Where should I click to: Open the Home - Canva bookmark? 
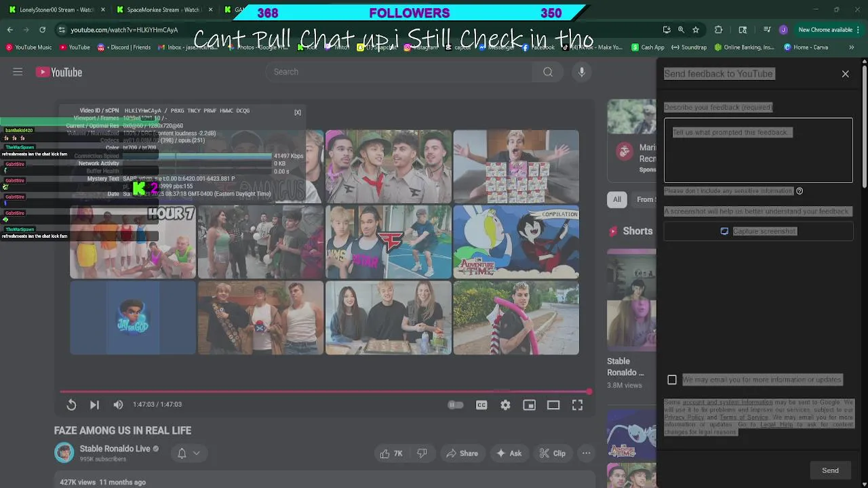click(806, 47)
